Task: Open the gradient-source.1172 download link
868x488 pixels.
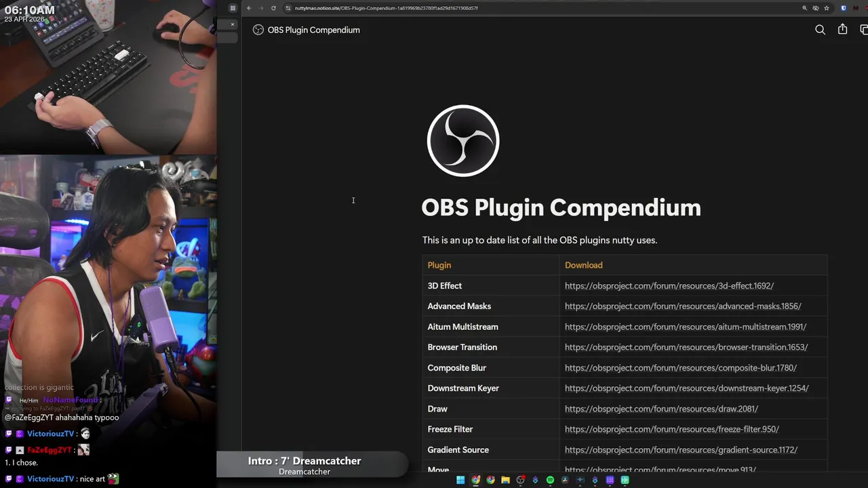Action: click(681, 450)
